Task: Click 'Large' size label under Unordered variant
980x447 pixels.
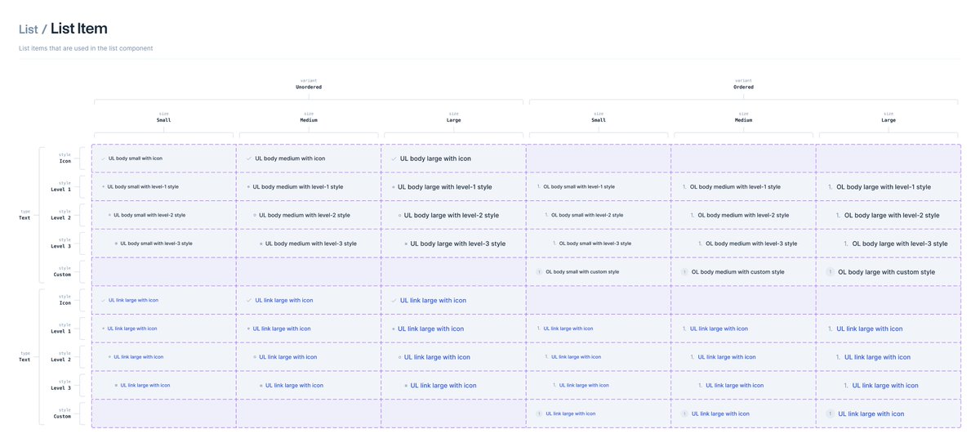Action: [x=453, y=120]
